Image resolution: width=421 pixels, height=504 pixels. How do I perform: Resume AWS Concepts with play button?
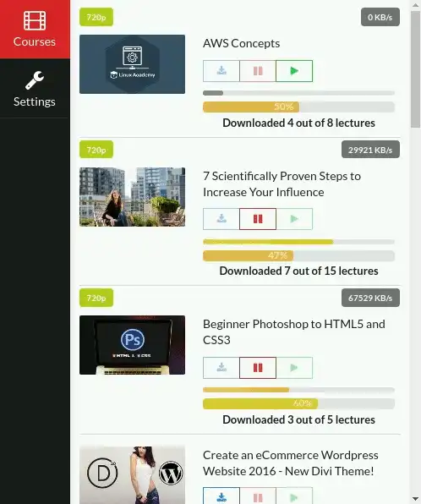[x=294, y=71]
